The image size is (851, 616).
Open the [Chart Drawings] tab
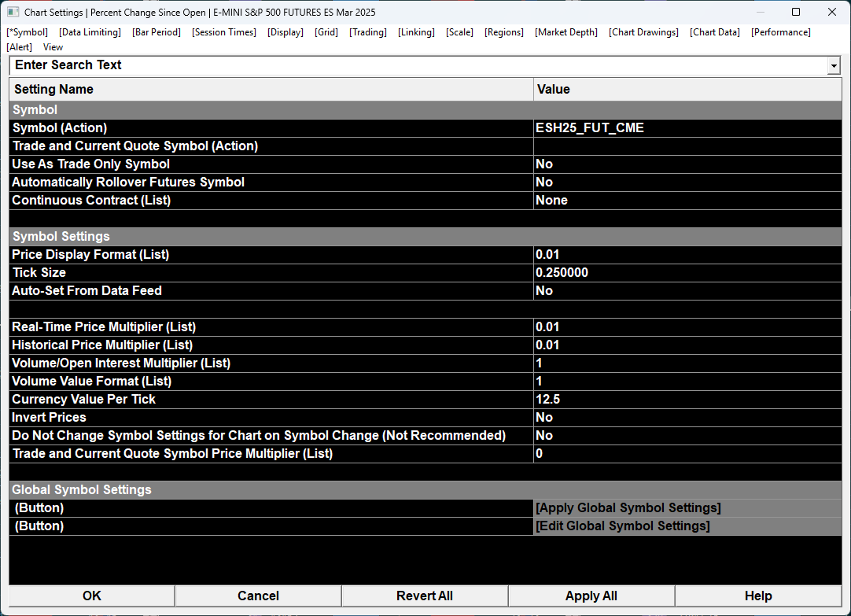[x=643, y=32]
